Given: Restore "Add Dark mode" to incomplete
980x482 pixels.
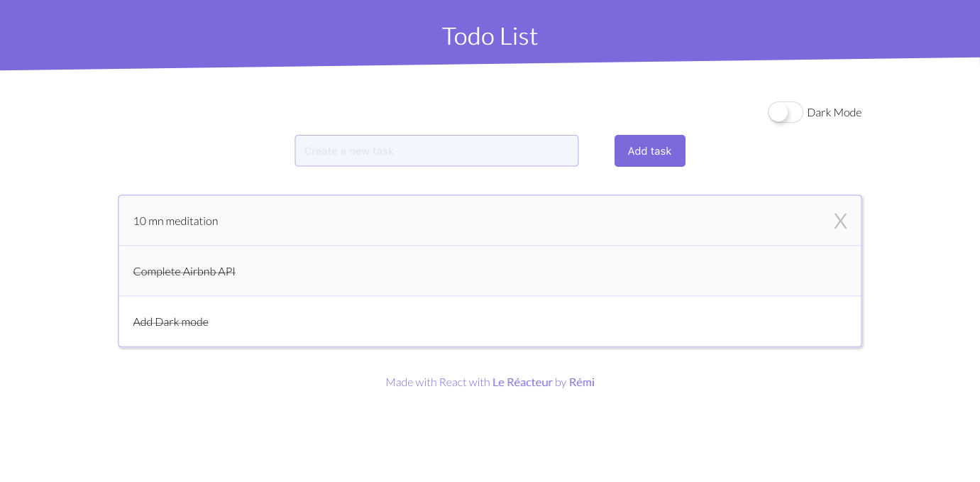Looking at the screenshot, I should (x=170, y=322).
